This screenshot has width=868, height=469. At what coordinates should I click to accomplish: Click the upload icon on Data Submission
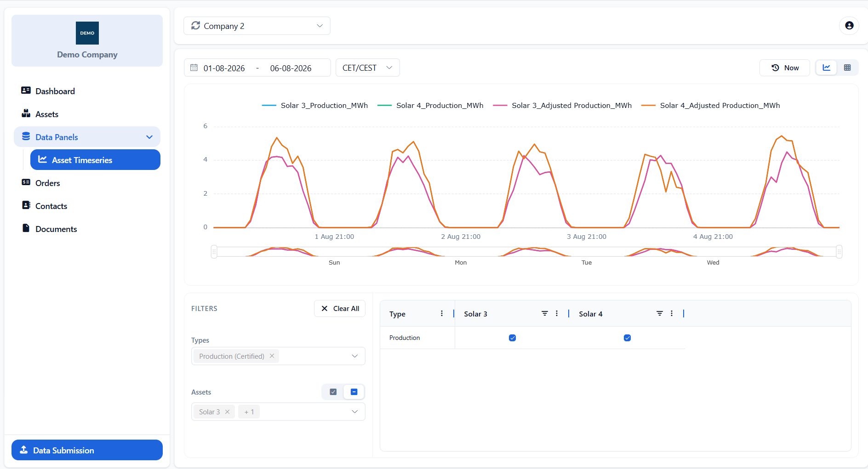click(x=24, y=450)
